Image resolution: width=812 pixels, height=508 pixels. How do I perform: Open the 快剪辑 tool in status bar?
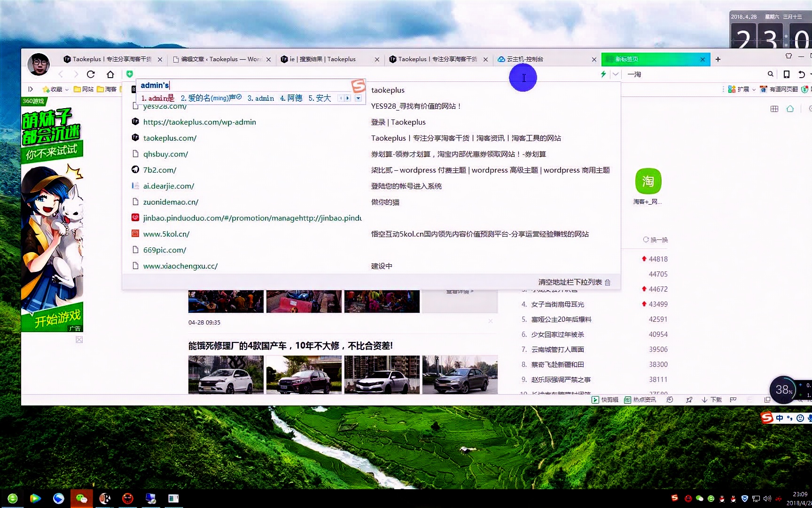(605, 400)
